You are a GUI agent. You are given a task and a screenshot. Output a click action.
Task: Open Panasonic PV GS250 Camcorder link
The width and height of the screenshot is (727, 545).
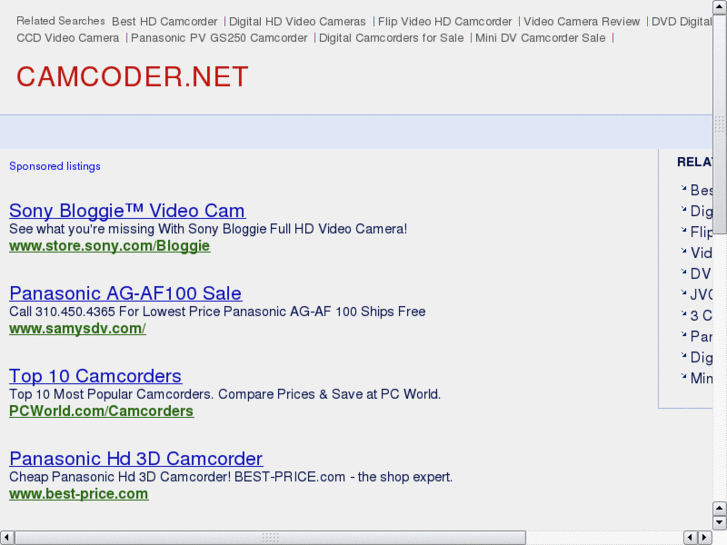click(x=219, y=38)
